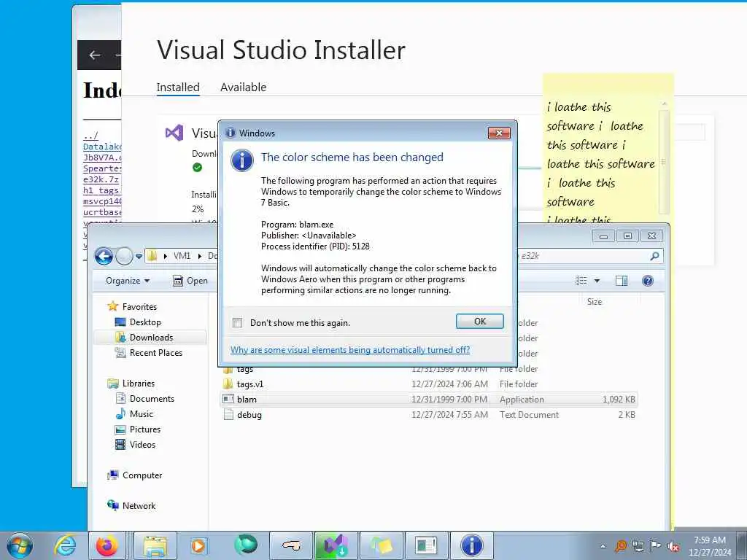747x560 pixels.
Task: Select Libraries in navigation pane
Action: (x=138, y=384)
